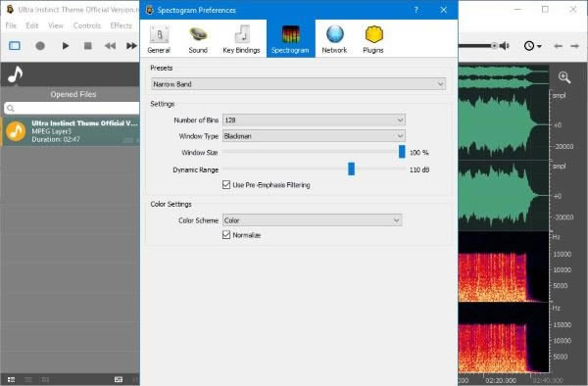The width and height of the screenshot is (588, 386).
Task: Click the Opened Files search field
Action: (x=72, y=108)
